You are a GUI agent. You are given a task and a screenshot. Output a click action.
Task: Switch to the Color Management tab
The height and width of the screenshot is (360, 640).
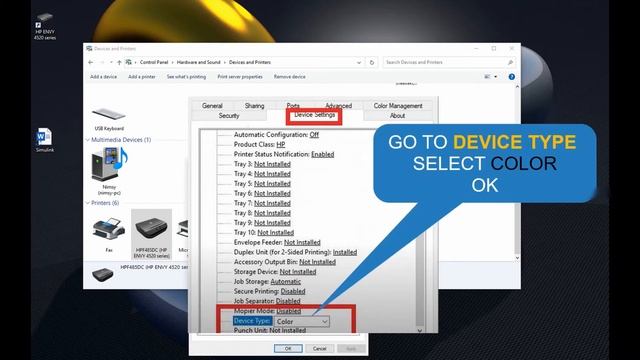[x=398, y=106]
